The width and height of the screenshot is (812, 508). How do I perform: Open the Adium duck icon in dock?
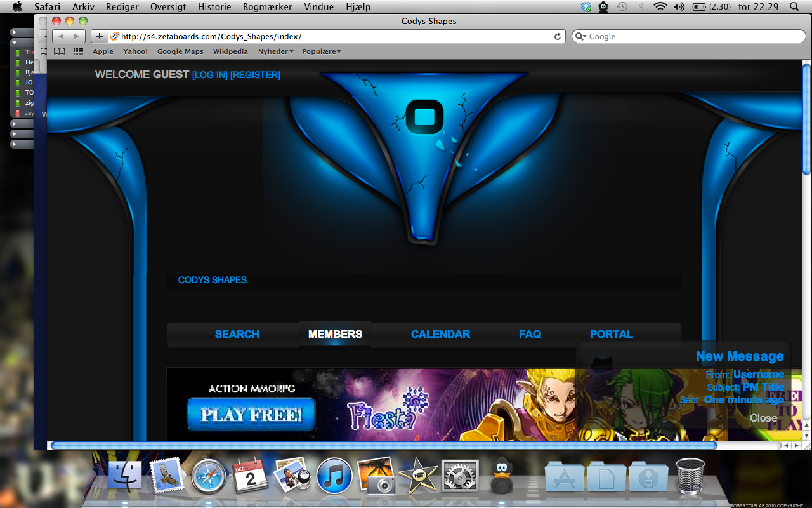coord(502,476)
